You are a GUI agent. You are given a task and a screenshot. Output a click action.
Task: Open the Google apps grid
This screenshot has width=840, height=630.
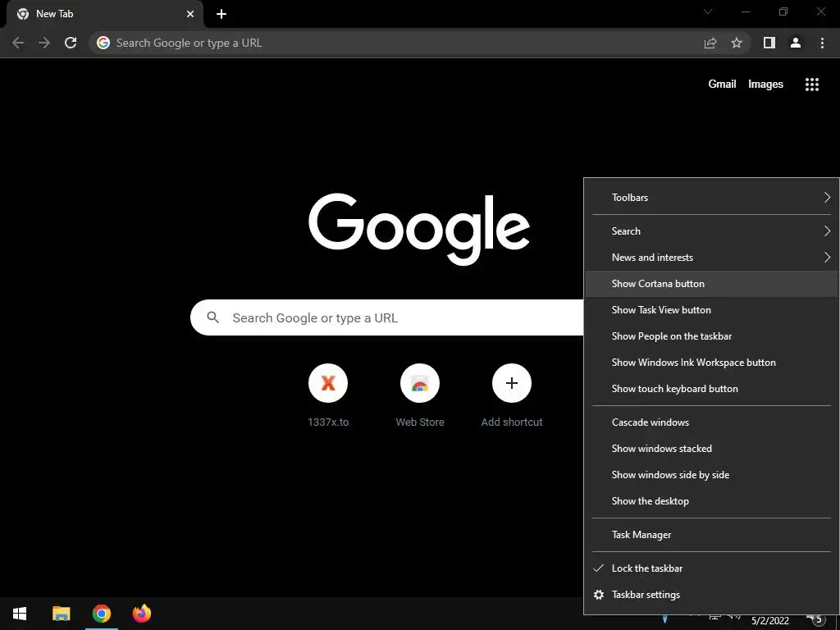[812, 84]
